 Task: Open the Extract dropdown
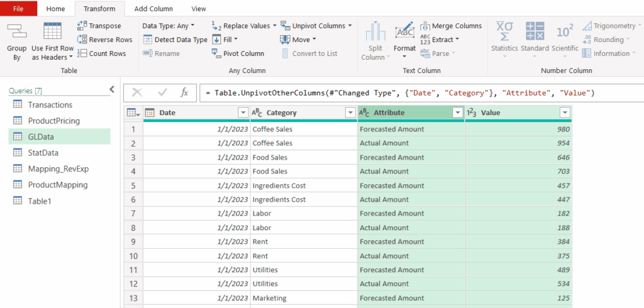tap(439, 40)
